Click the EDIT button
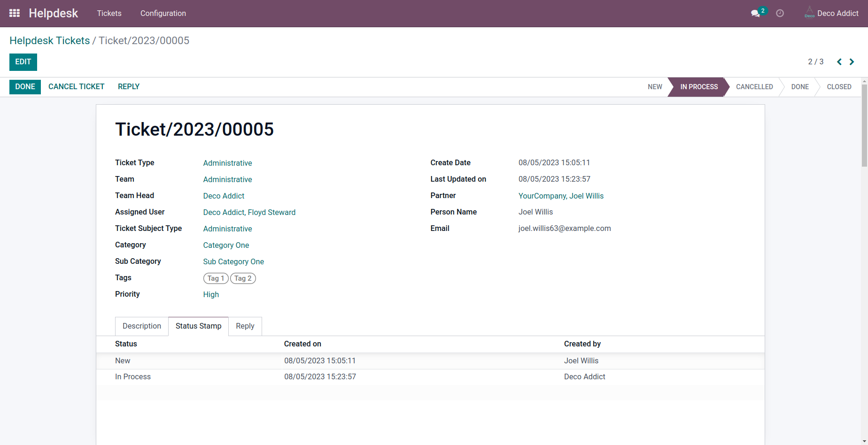This screenshot has width=868, height=445. (x=23, y=62)
